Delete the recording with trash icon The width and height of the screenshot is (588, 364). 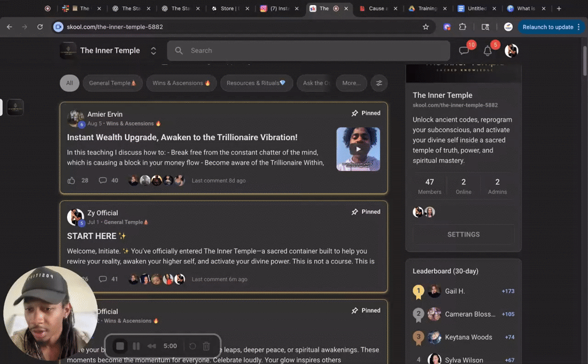pos(206,346)
